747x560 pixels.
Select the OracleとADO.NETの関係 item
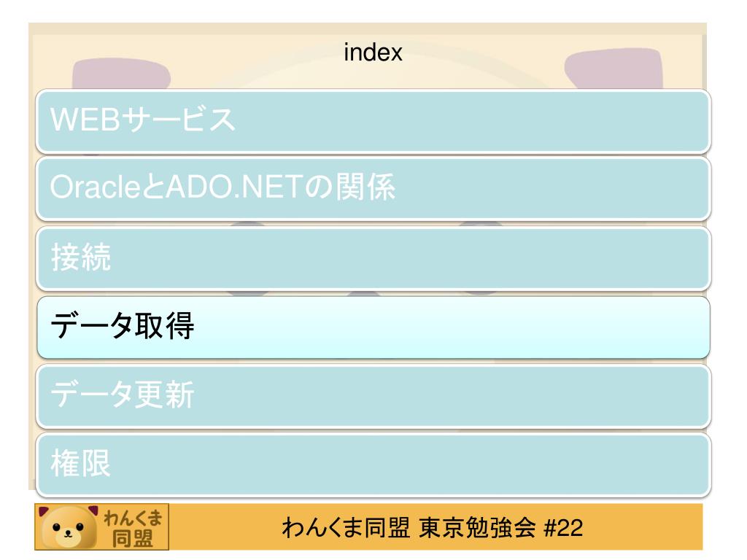point(373,189)
